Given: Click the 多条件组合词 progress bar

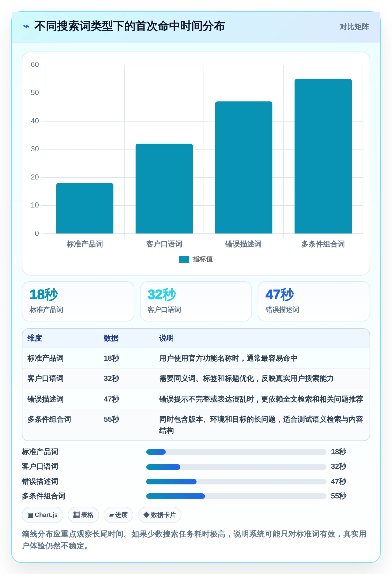Looking at the screenshot, I should (236, 496).
